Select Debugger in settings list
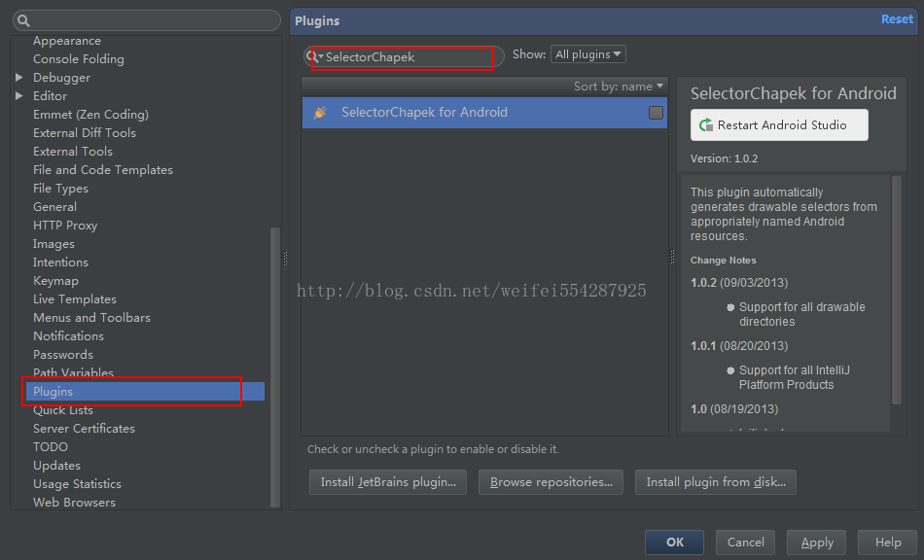Screen dimensions: 924x560 pos(62,78)
